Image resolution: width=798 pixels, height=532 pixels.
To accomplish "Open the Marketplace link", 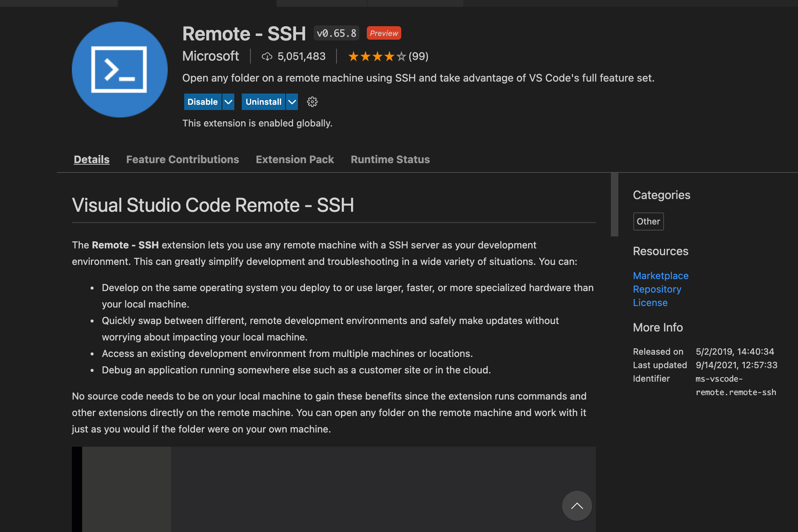I will (660, 276).
